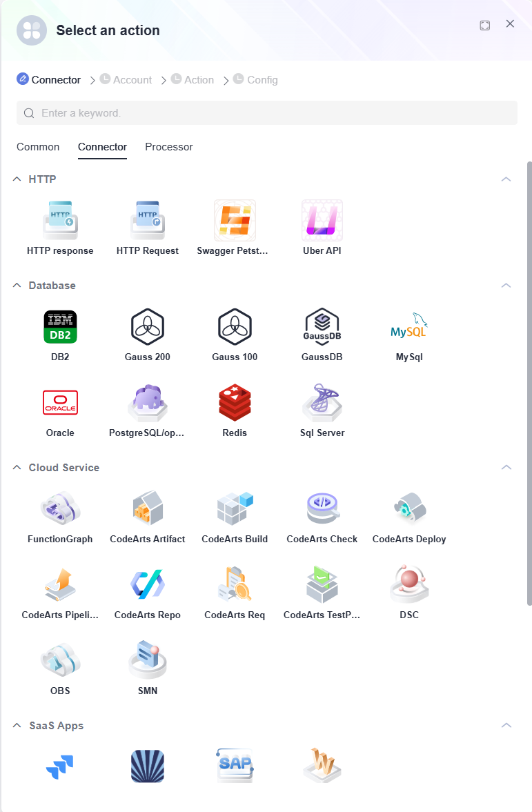Collapse the Cloud Service section left chevron
The image size is (532, 812).
click(17, 467)
